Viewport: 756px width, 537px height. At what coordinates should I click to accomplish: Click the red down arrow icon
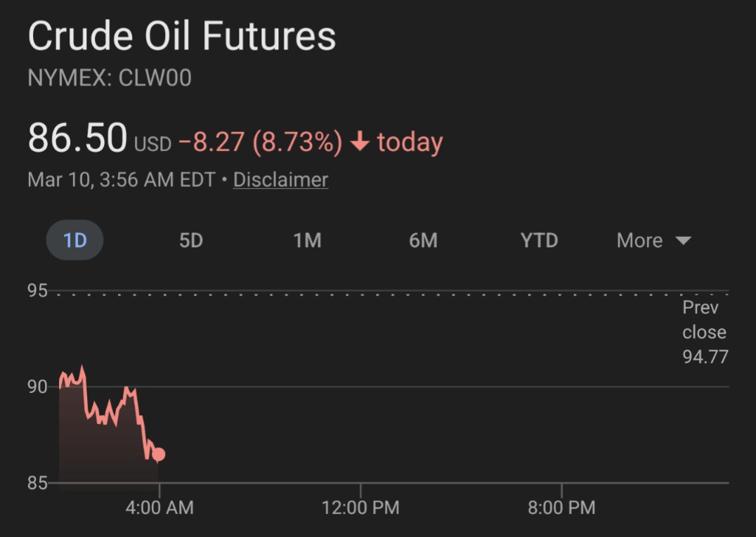click(x=360, y=143)
